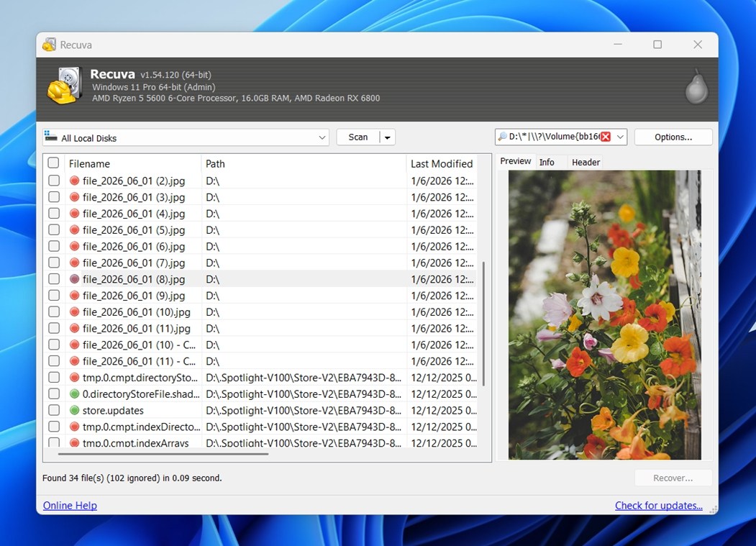Open the All Local Disks drive dropdown

click(322, 137)
